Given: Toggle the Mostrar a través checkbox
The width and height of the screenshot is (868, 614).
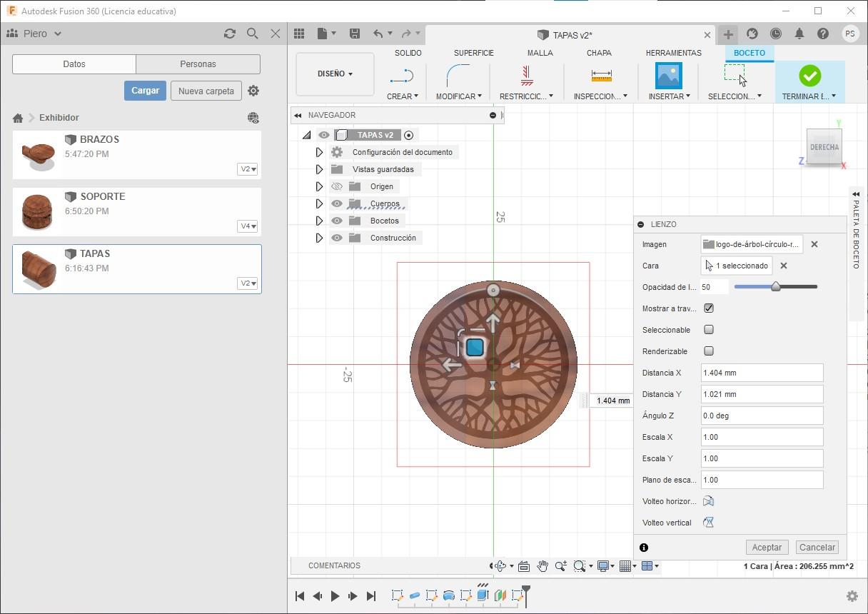Looking at the screenshot, I should click(x=709, y=308).
